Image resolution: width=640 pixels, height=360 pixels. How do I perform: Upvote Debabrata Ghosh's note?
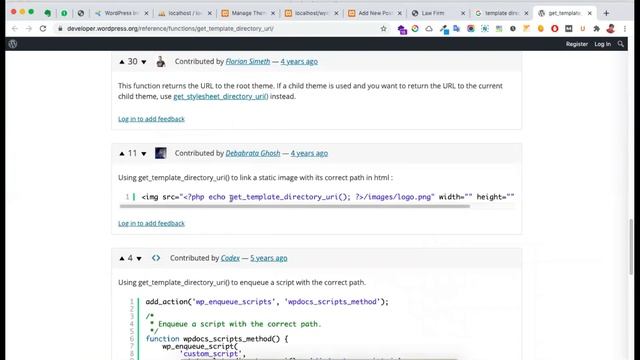(x=122, y=153)
